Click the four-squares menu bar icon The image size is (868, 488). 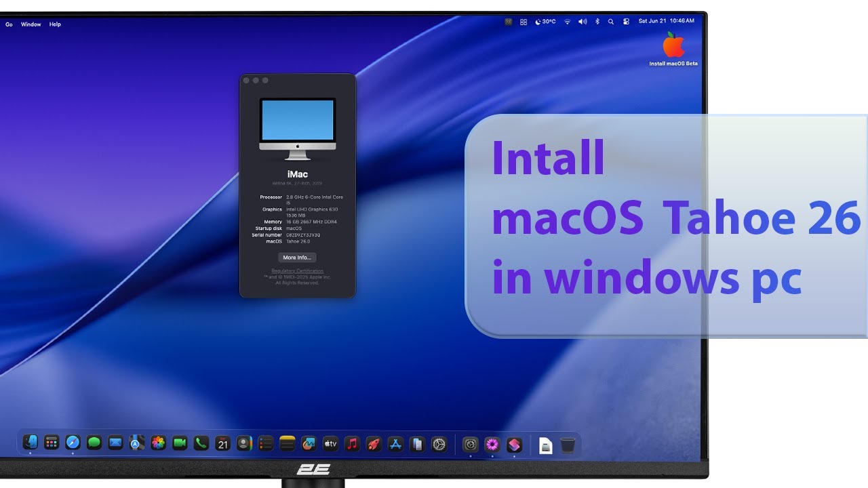tap(524, 22)
